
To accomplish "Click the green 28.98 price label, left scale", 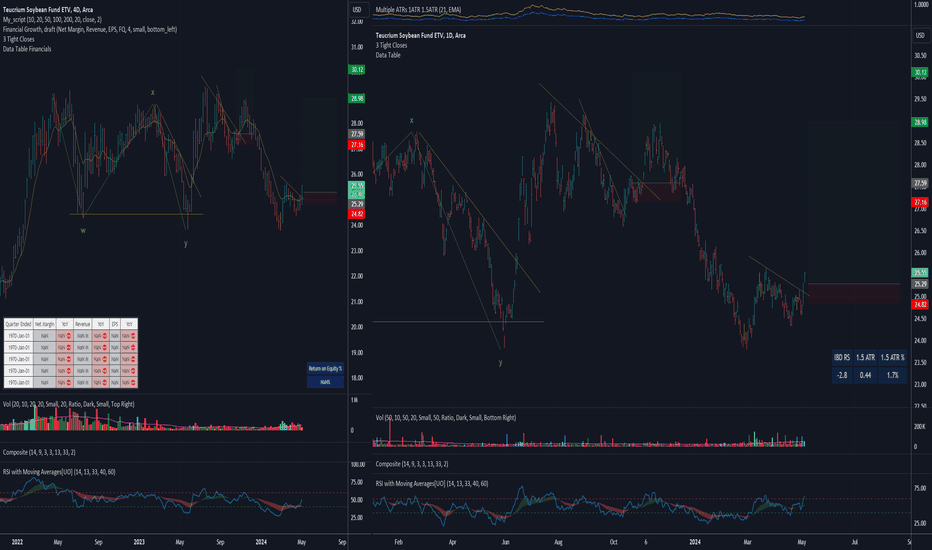I will tap(357, 98).
